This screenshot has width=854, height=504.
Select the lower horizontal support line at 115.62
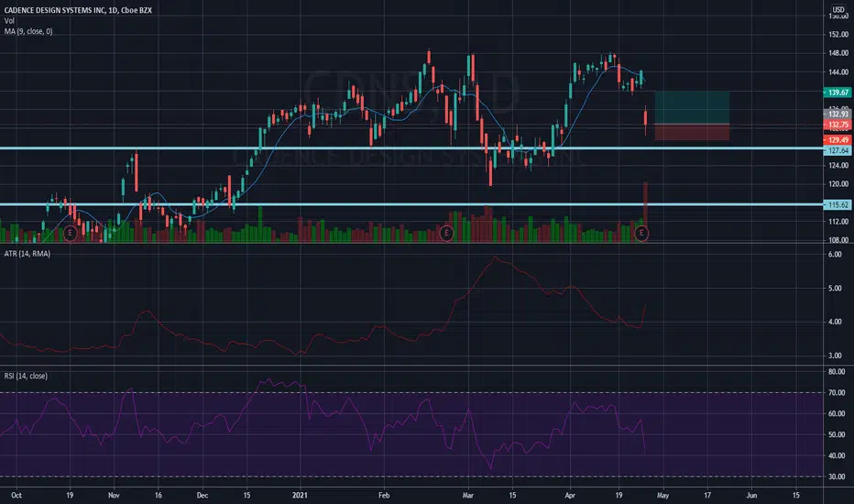click(411, 204)
